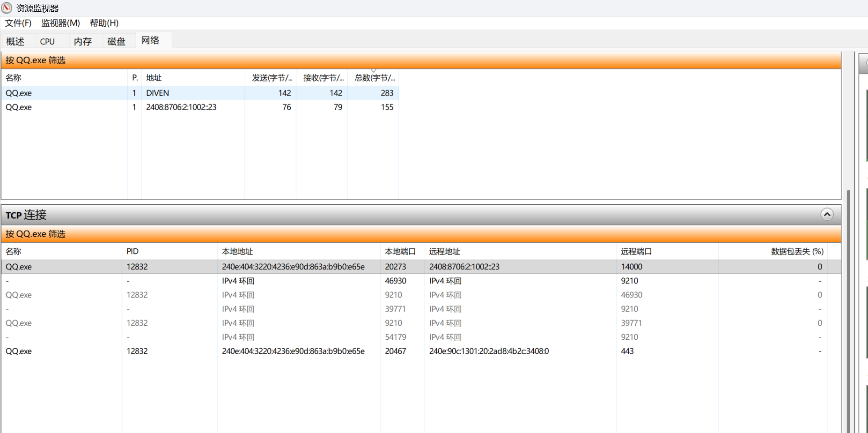Sort by the 发送(字节/...) column header

point(272,78)
